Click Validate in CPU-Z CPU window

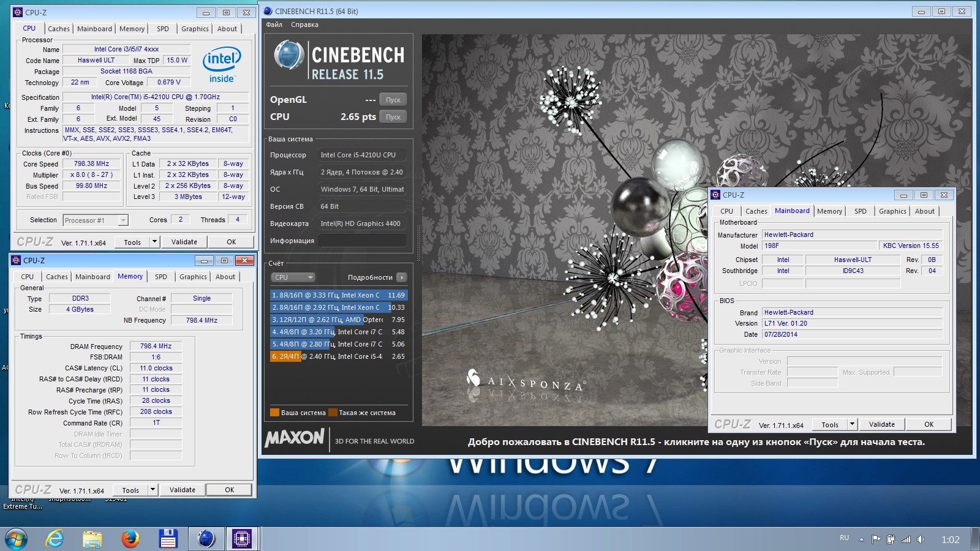(x=184, y=242)
